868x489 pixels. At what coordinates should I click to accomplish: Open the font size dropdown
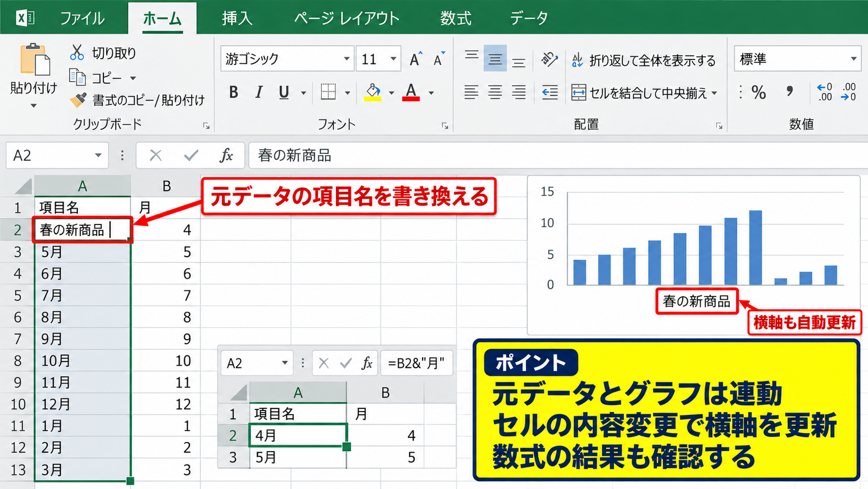394,59
